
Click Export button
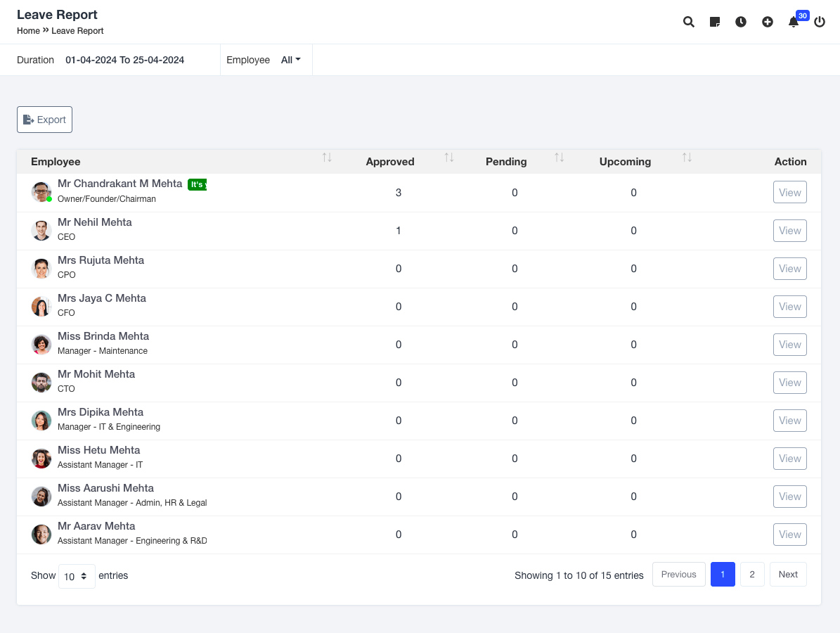[44, 120]
